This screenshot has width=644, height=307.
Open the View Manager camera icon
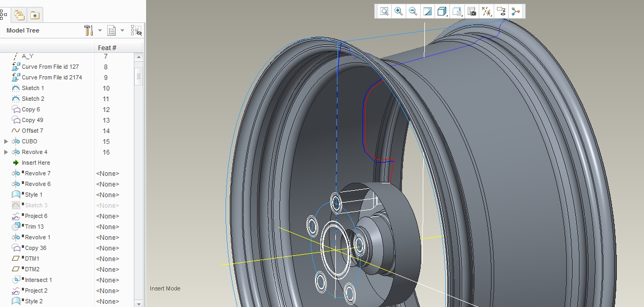(x=471, y=11)
